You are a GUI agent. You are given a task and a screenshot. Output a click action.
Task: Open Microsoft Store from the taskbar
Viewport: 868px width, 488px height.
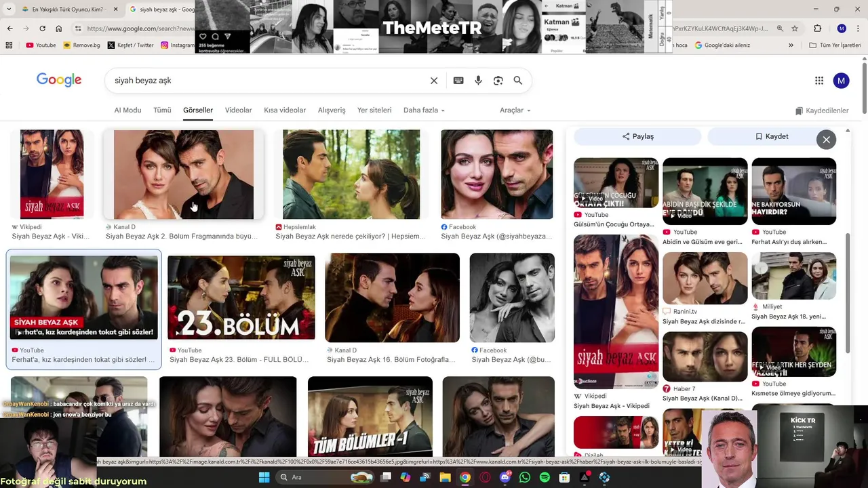[564, 477]
